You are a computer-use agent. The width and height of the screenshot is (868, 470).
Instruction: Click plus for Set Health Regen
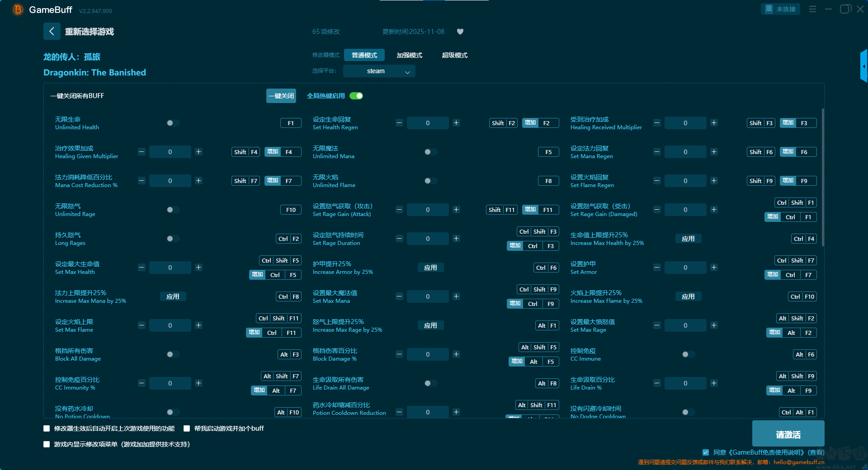[x=456, y=123]
